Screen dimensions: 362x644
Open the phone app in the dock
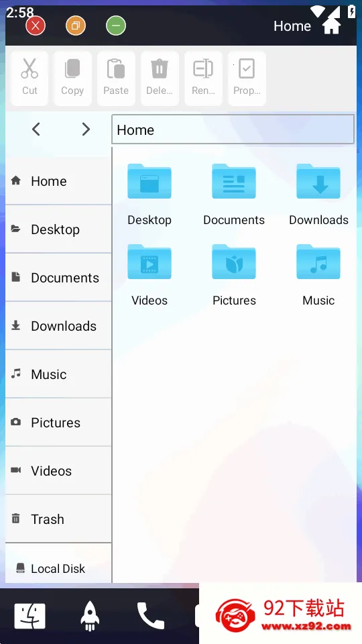tap(150, 616)
